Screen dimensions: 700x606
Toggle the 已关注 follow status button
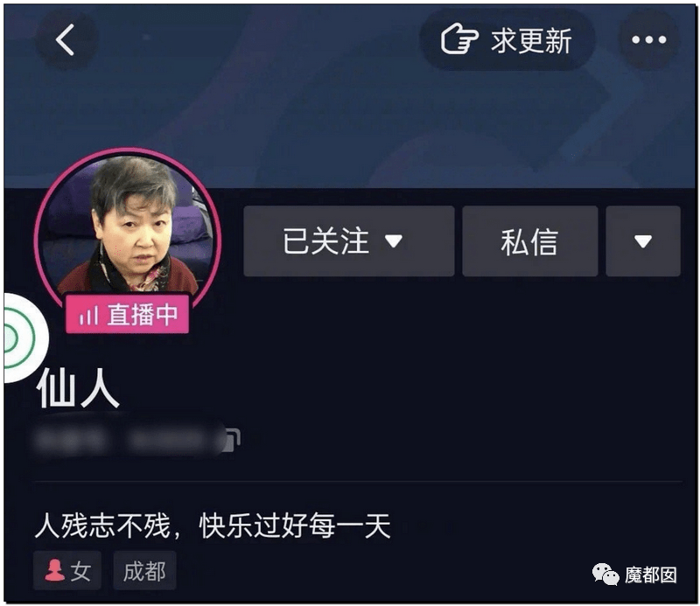[348, 241]
